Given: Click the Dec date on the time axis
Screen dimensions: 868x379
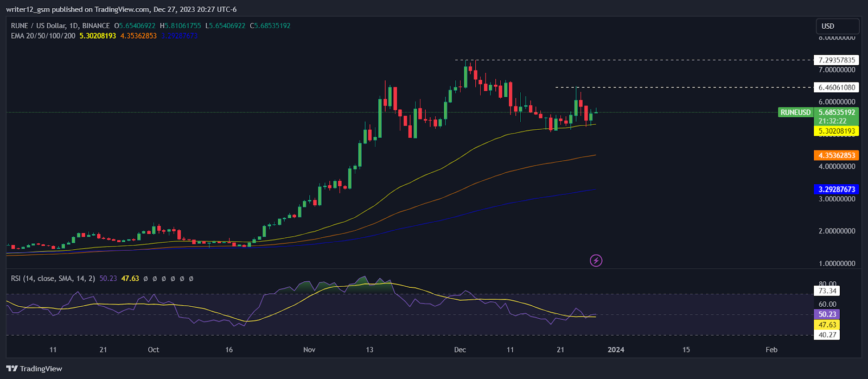Looking at the screenshot, I should pyautogui.click(x=460, y=350).
